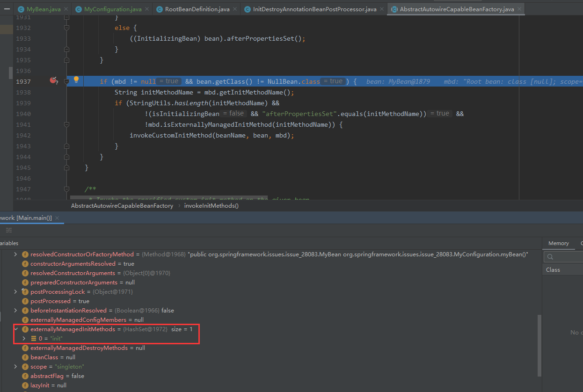This screenshot has height=392, width=583.
Task: Click the editor scrollbar thumb beside line 1936
Action: (x=11, y=73)
